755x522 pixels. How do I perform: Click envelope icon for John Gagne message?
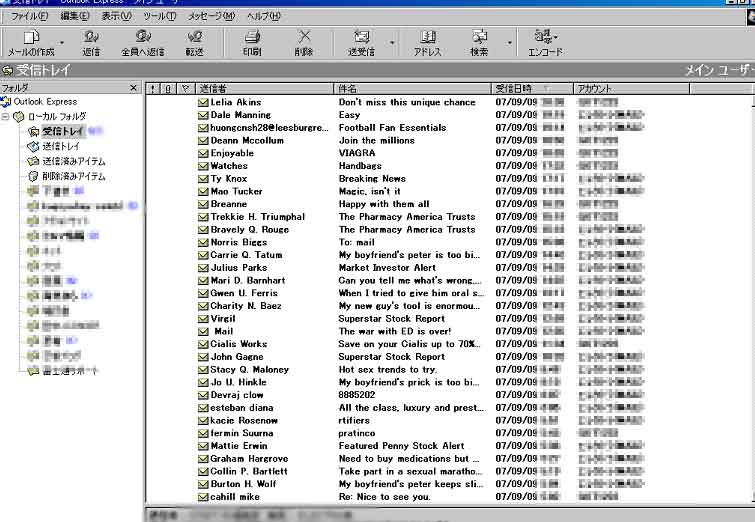203,357
